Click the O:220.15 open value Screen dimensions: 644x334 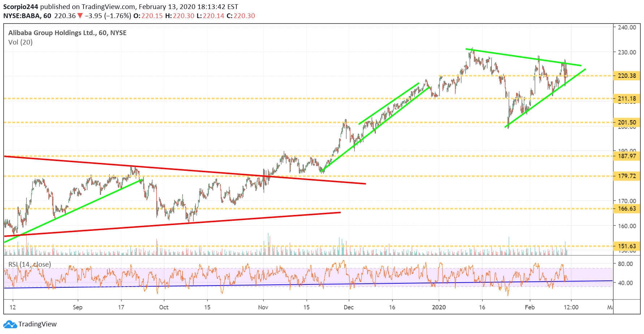(148, 16)
